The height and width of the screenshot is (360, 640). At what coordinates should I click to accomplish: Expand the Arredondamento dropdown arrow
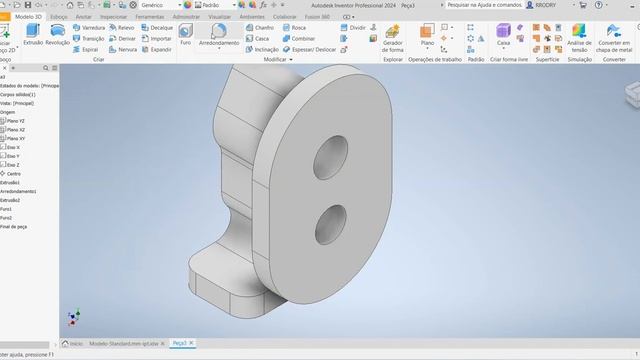coord(219,49)
